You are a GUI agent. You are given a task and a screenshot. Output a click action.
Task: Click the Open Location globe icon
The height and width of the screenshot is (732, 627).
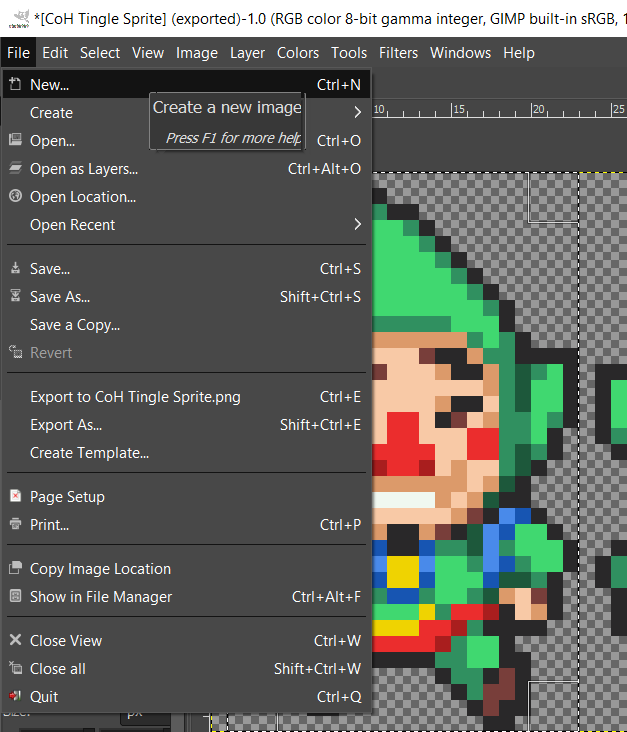click(x=15, y=196)
